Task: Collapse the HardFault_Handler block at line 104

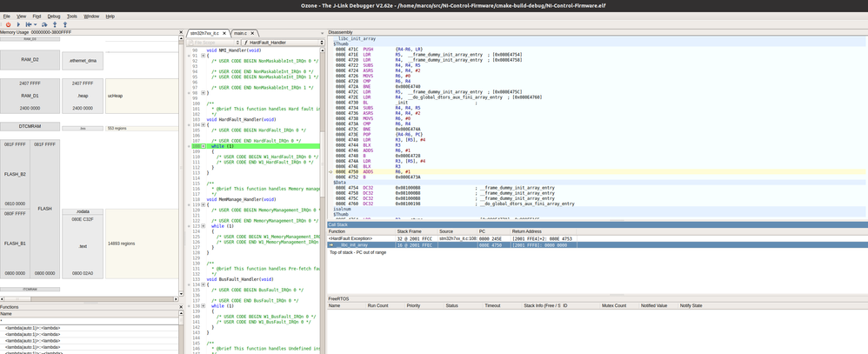Action: coord(204,124)
